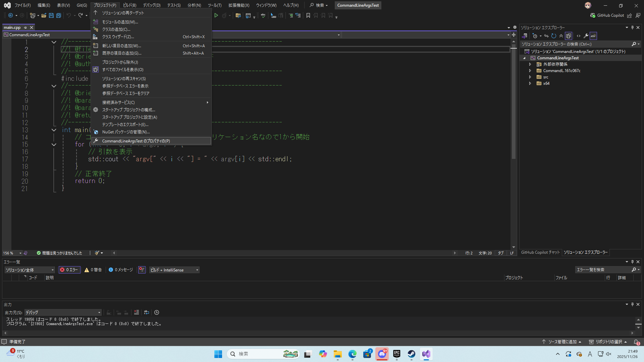This screenshot has height=362, width=644.
Task: Open ビルド + IntelliSense dropdown
Action: (x=174, y=270)
